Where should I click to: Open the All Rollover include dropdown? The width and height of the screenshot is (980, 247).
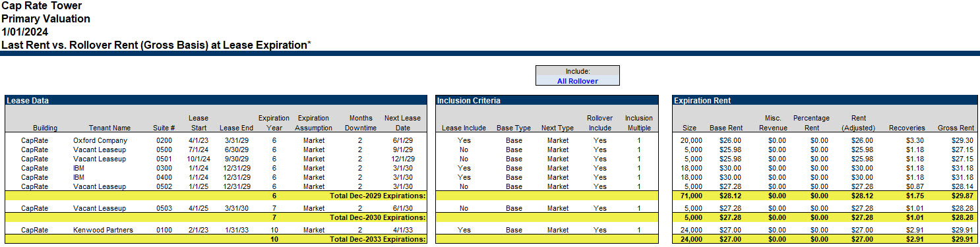point(577,81)
